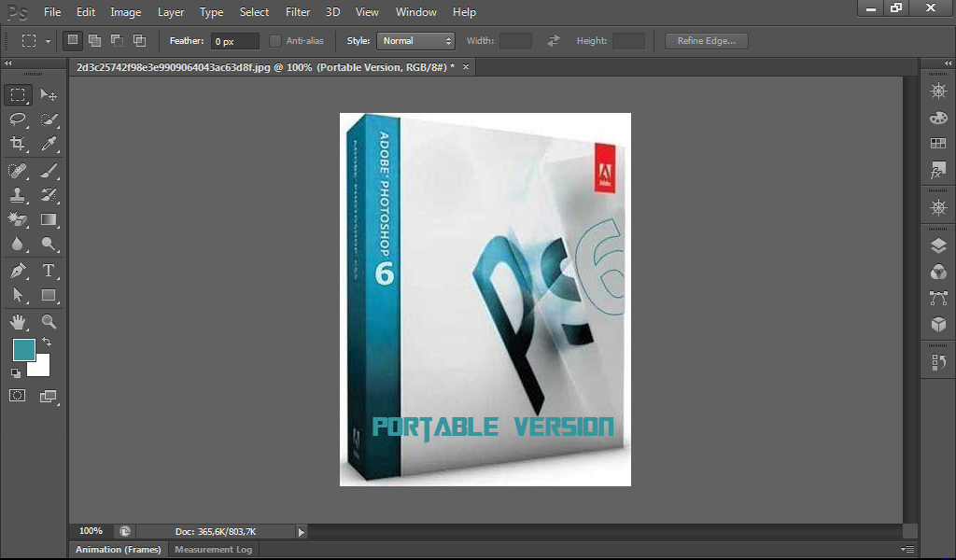Image resolution: width=956 pixels, height=560 pixels.
Task: Open the Window menu
Action: point(415,12)
